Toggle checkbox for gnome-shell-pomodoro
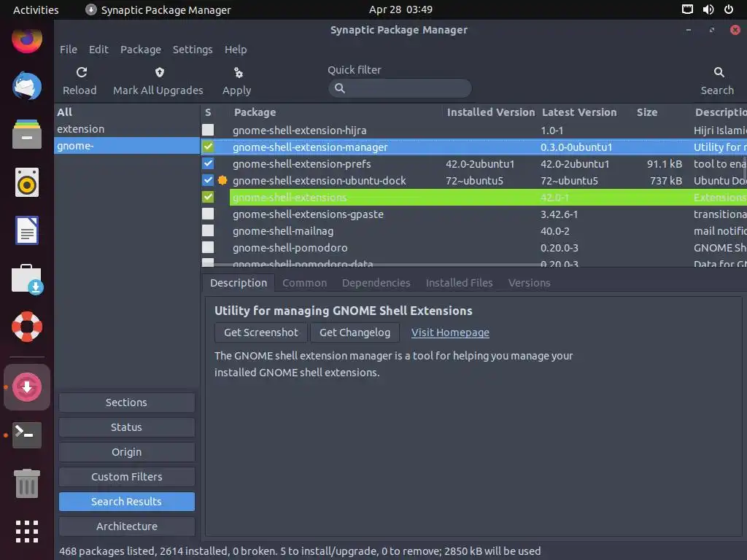 tap(208, 248)
